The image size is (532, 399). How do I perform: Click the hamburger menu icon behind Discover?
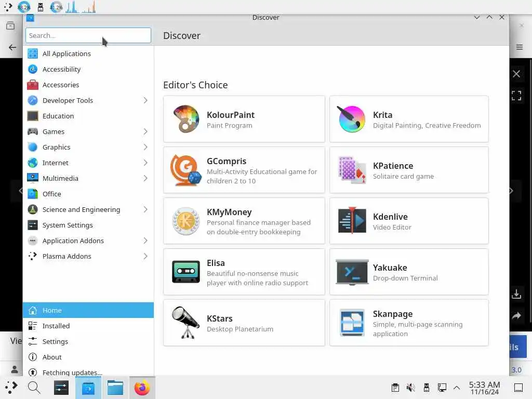520,47
